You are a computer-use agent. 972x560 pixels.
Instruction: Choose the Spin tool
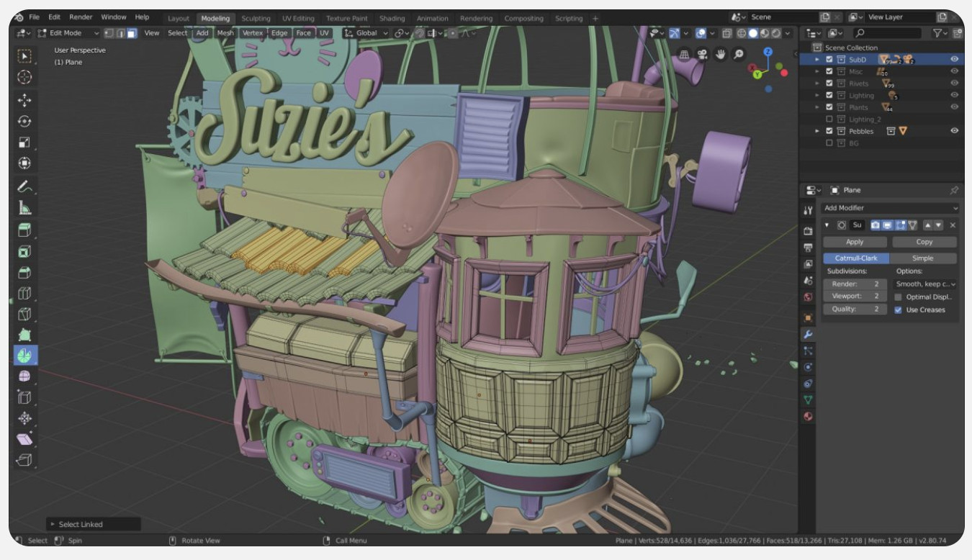(24, 355)
